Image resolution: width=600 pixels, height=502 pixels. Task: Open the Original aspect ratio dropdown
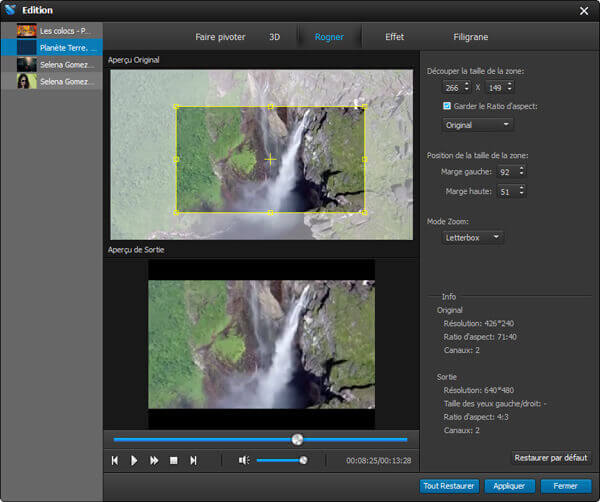478,125
